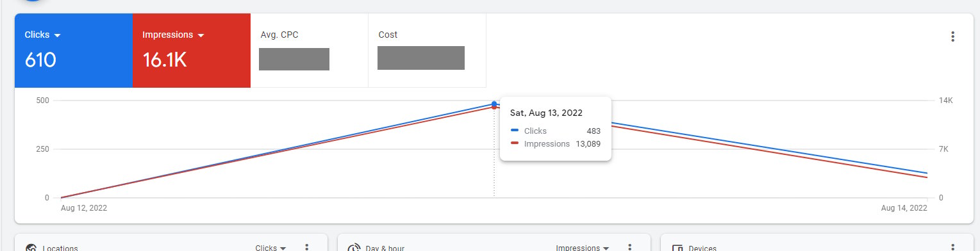This screenshot has width=980, height=251.
Task: Click the red Impressions swatch in the tooltip
Action: (x=515, y=144)
